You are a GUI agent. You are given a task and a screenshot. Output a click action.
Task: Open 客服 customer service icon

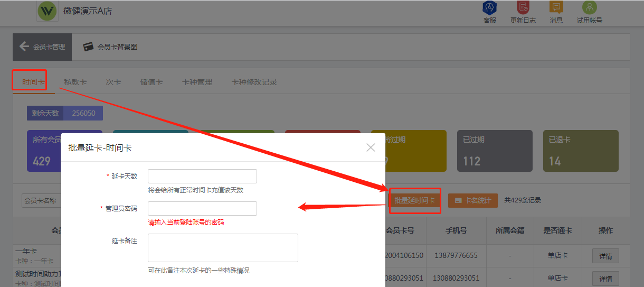tap(490, 8)
